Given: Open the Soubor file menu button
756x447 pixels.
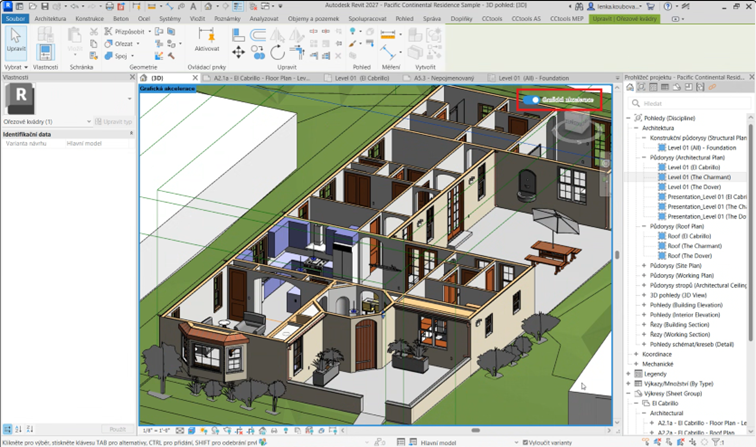Looking at the screenshot, I should [15, 18].
